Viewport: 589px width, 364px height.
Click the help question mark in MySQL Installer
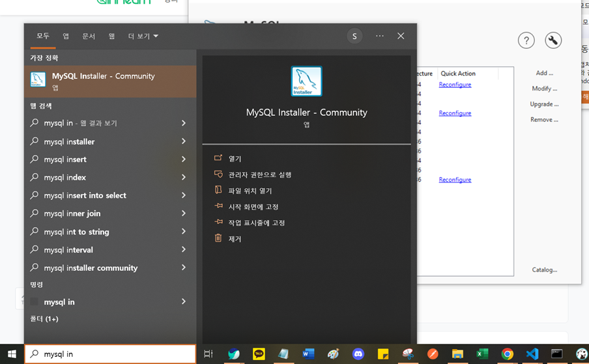(526, 40)
